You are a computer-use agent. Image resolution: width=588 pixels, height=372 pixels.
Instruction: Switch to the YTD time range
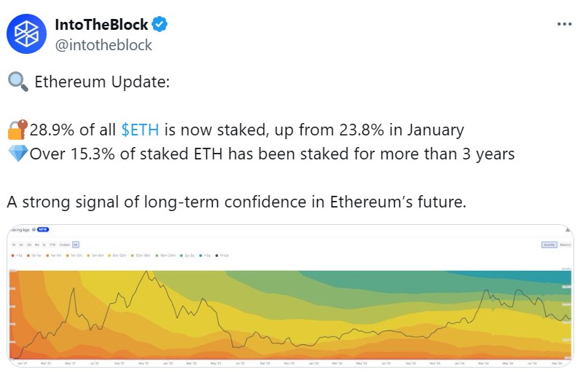pos(52,245)
